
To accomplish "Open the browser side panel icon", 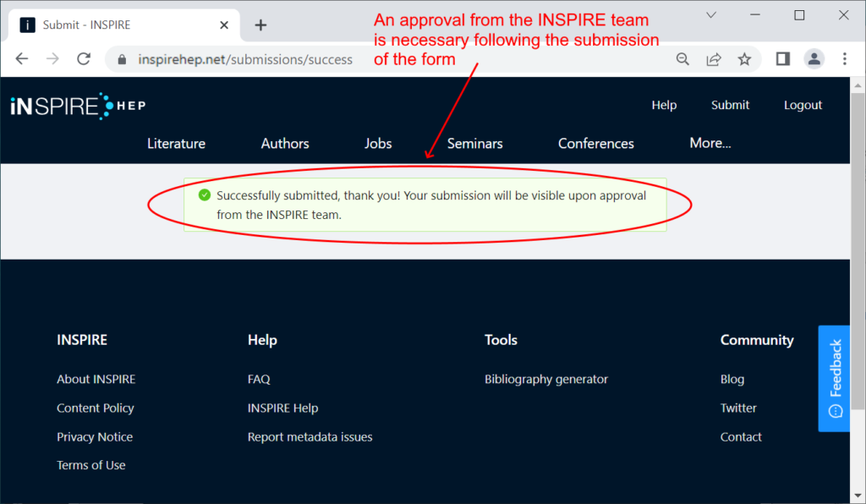I will click(x=782, y=59).
